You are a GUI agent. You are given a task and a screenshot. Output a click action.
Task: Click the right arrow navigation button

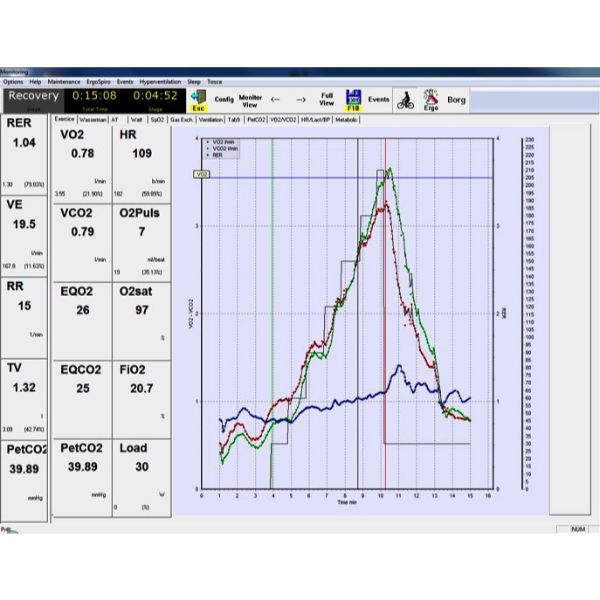(301, 100)
